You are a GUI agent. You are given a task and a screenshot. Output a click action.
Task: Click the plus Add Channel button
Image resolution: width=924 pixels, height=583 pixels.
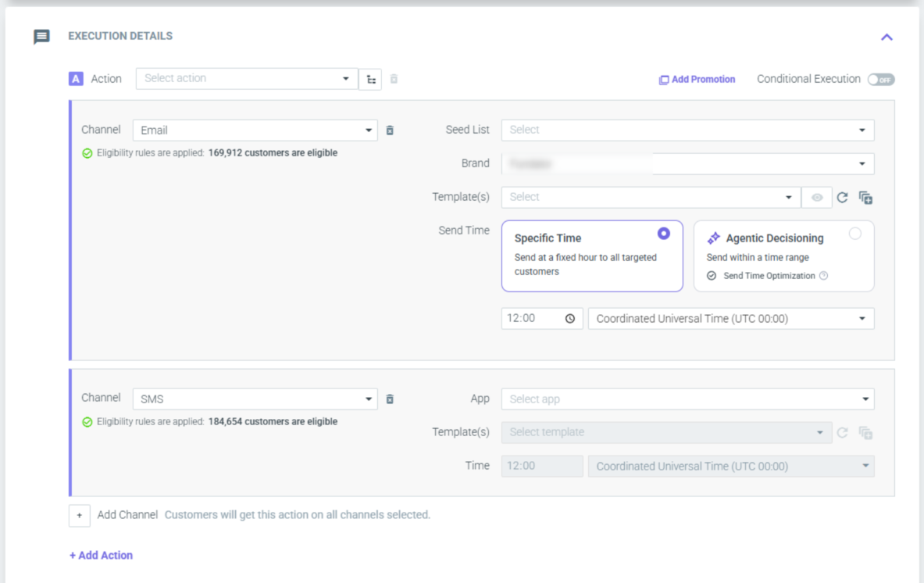pyautogui.click(x=80, y=515)
